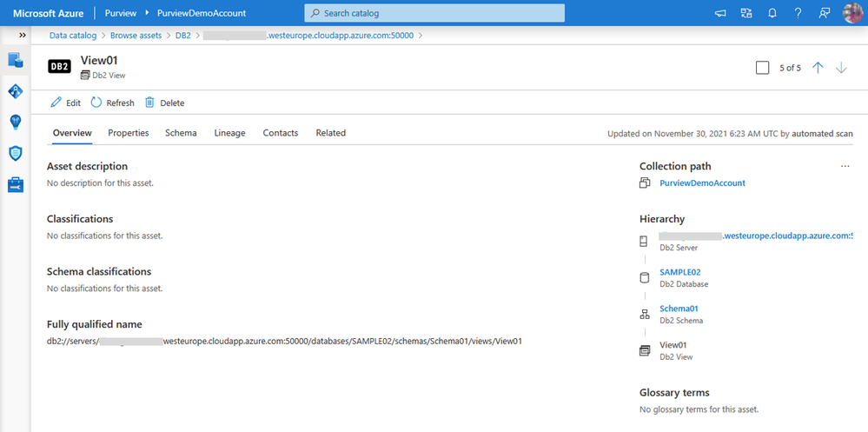Screen dimensions: 868x432
Task: Click the collection icon beside PurviewDemoAccount
Action: click(645, 183)
